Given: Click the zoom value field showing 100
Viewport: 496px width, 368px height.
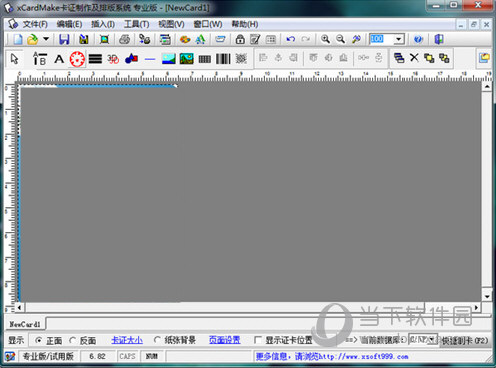Looking at the screenshot, I should (382, 39).
